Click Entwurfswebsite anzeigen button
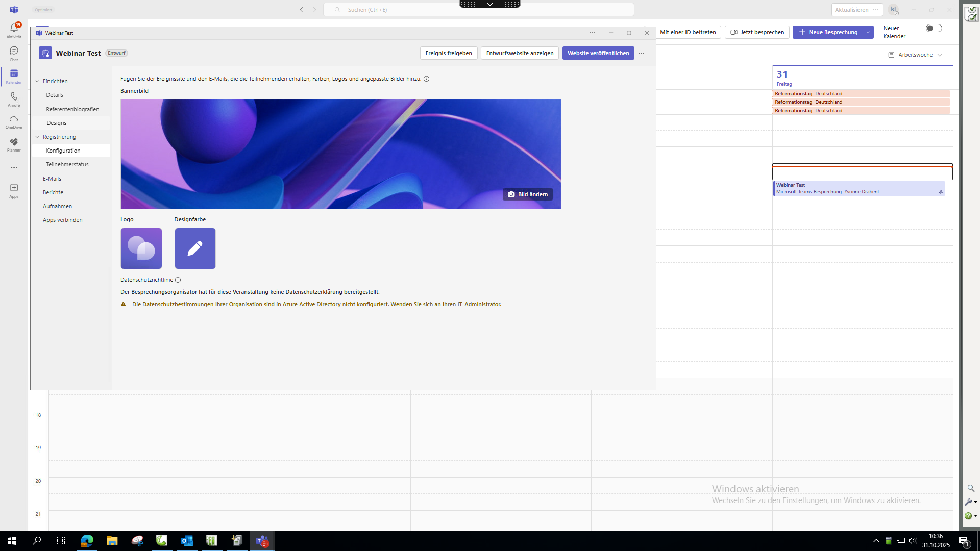Screen dimensions: 980x551 tap(520, 53)
